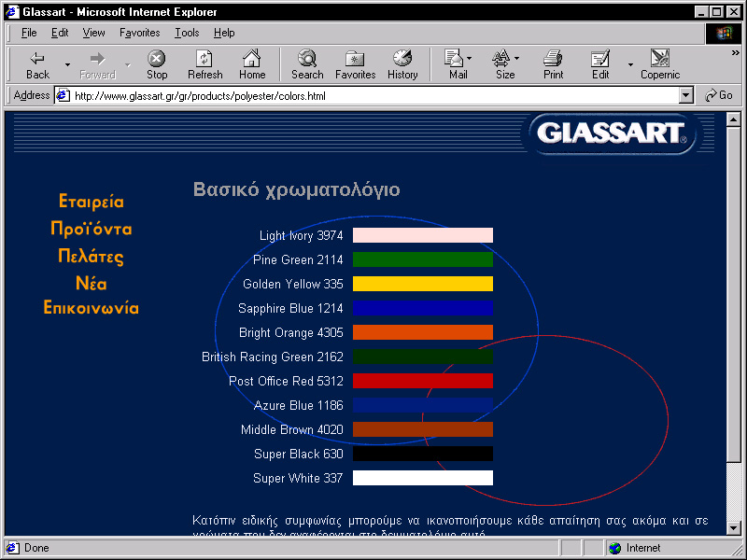Stop loading the page

pyautogui.click(x=157, y=64)
